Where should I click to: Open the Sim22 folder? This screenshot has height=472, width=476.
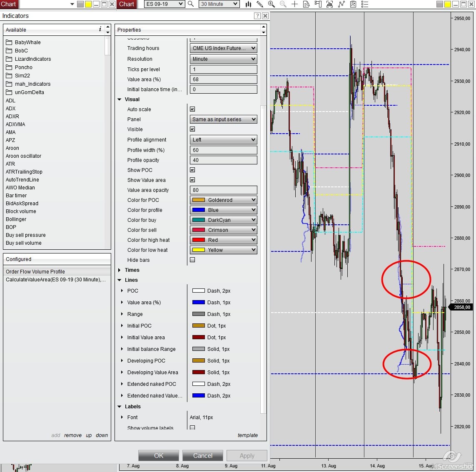tap(18, 75)
